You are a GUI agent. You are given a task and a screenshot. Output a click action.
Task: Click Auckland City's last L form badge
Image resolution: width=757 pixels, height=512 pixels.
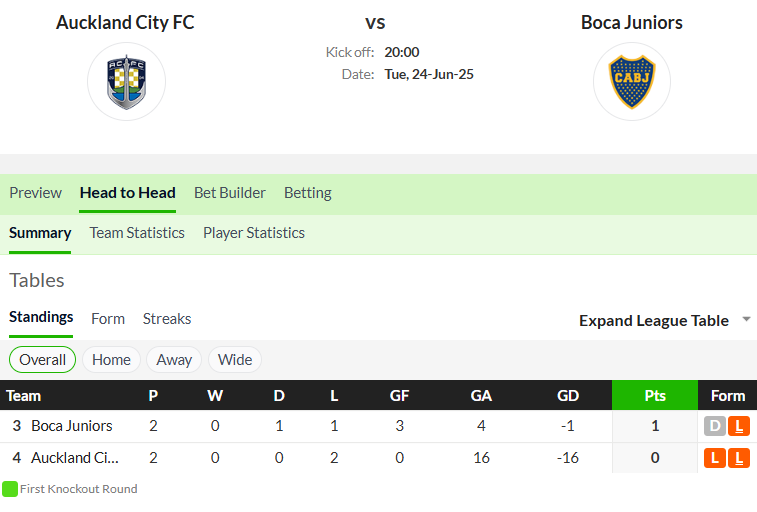(x=739, y=457)
